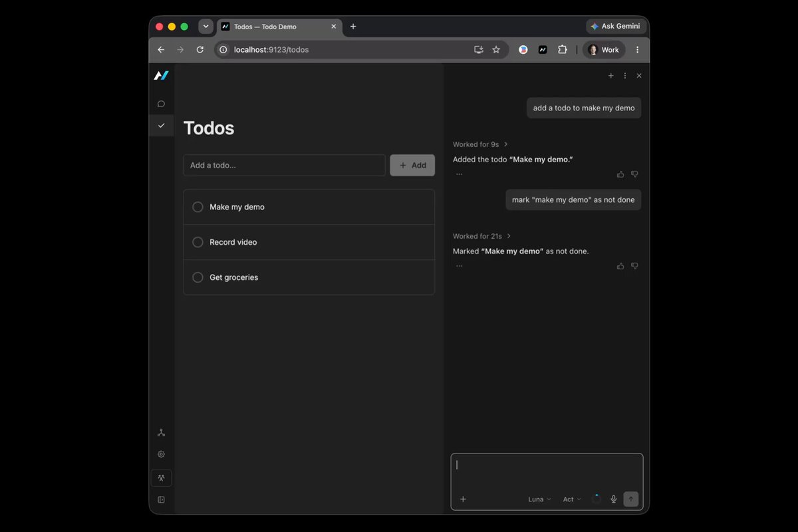Screen dimensions: 798x532
Task: Select the checkmark todos sidebar icon
Action: pos(161,125)
